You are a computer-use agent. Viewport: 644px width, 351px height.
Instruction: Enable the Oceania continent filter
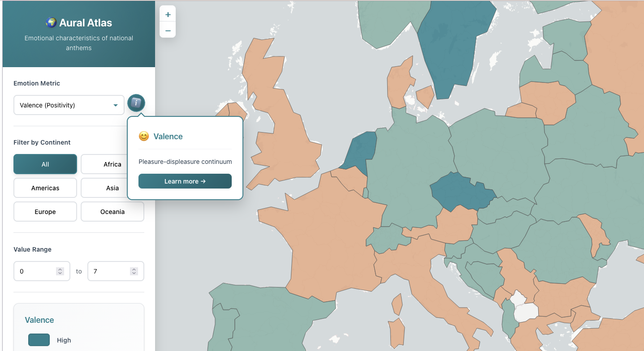pos(112,211)
